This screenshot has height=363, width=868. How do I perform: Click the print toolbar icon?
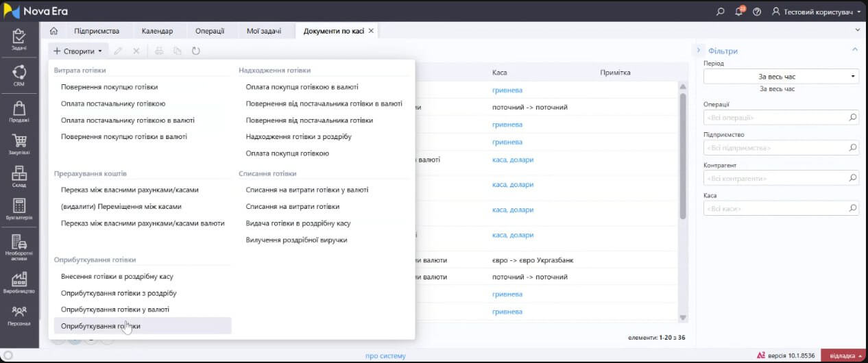pos(159,51)
